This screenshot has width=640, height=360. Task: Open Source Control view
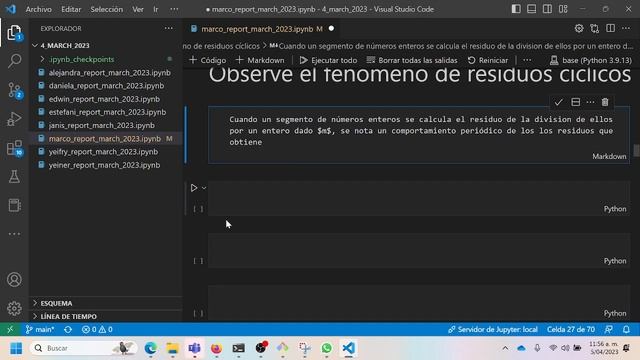pyautogui.click(x=14, y=90)
